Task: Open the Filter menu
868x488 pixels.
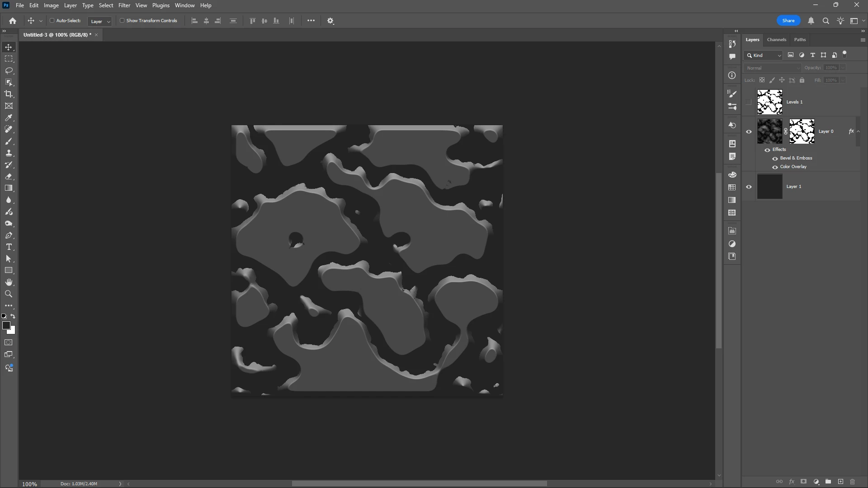Action: (x=124, y=5)
